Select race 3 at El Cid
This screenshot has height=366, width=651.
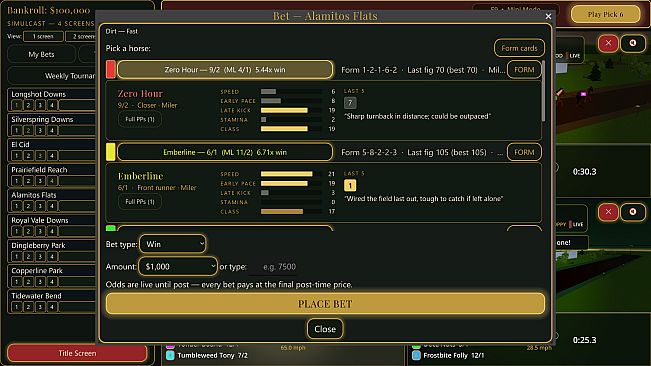(x=40, y=156)
